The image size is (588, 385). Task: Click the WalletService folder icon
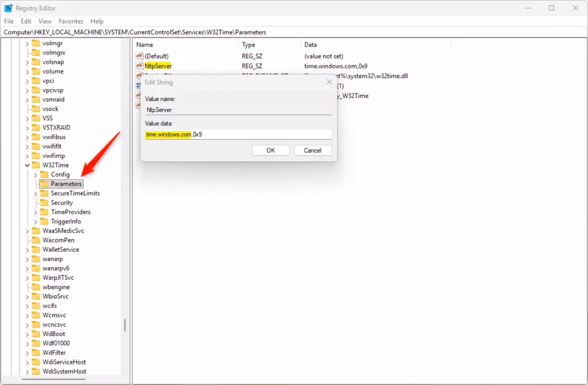click(36, 249)
